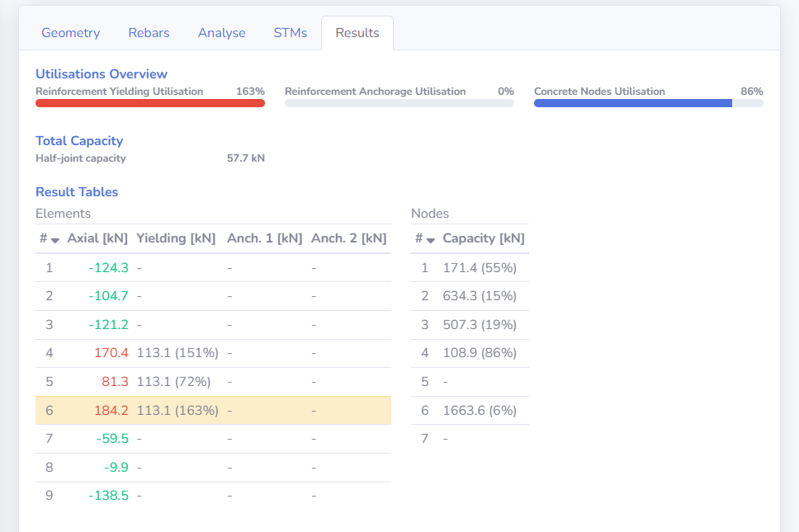Click the Reinforcement Anchorage utilisation bar
The height and width of the screenshot is (532, 799).
point(399,103)
